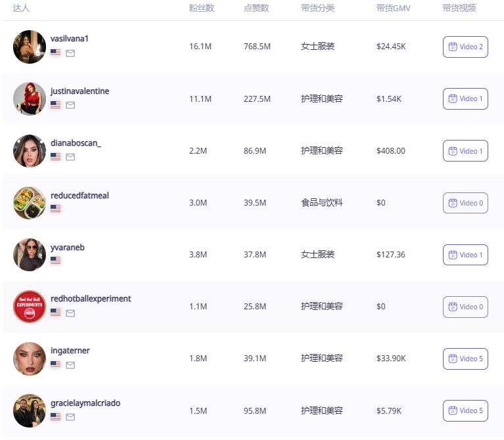504x440 pixels.
Task: Click email icon under vasilvana1
Action: coord(70,53)
